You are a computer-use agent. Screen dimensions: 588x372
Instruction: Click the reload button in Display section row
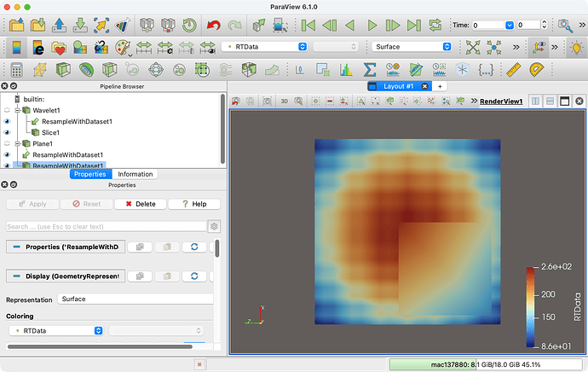point(194,276)
